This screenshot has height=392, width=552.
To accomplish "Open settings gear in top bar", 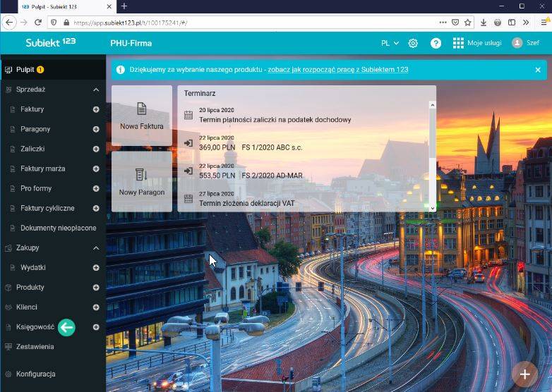I will 413,43.
